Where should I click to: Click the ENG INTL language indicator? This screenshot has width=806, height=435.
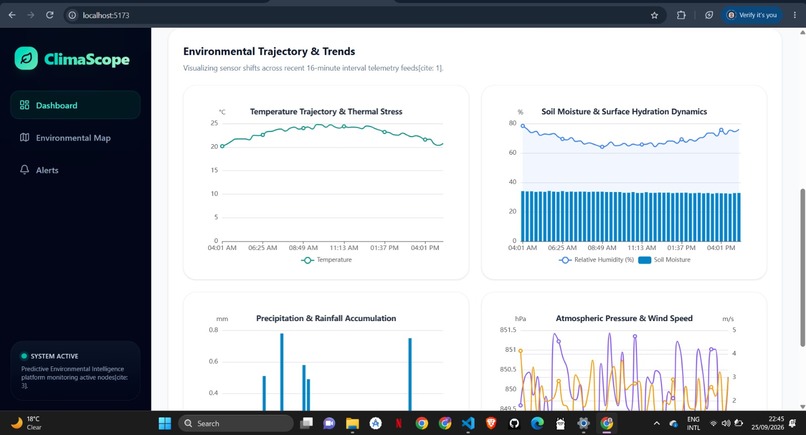693,423
